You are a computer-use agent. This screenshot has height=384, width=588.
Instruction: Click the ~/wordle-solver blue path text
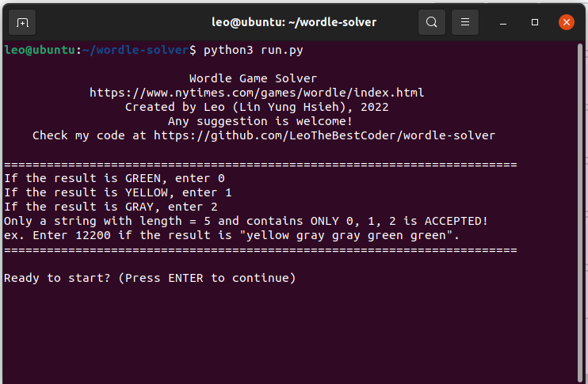pos(136,50)
